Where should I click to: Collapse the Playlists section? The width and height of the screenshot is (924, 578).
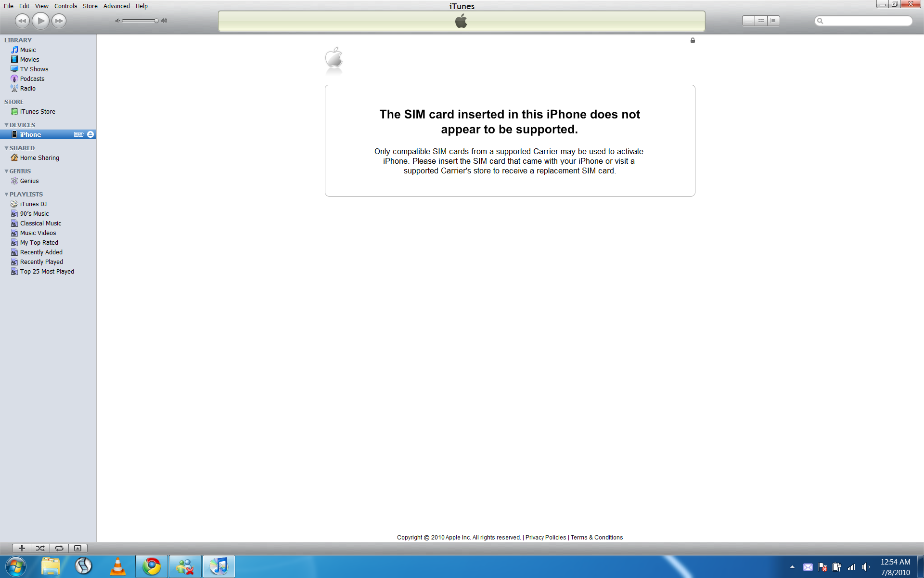point(6,194)
